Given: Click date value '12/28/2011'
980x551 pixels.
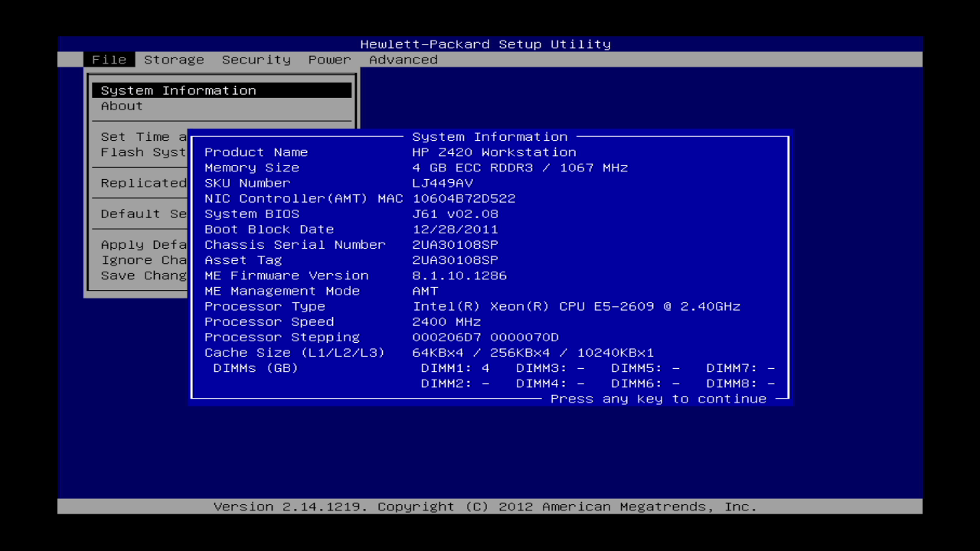Looking at the screenshot, I should (x=456, y=230).
